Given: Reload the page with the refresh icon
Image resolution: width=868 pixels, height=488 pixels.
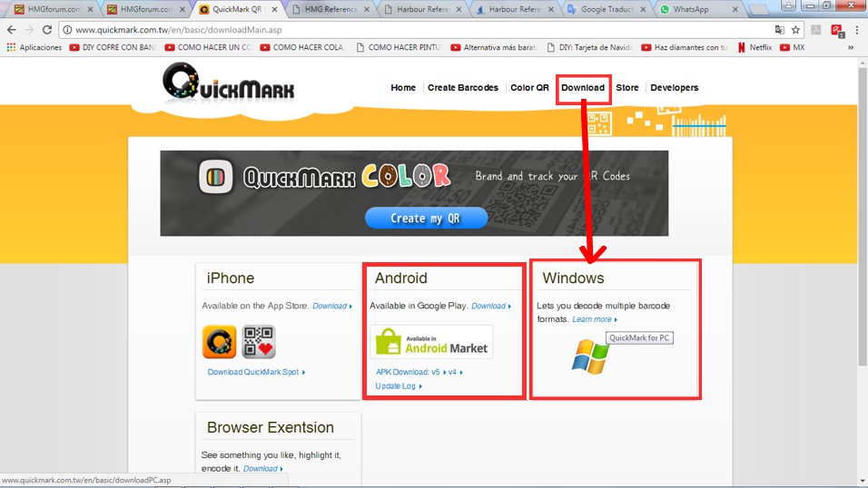Looking at the screenshot, I should pos(47,30).
